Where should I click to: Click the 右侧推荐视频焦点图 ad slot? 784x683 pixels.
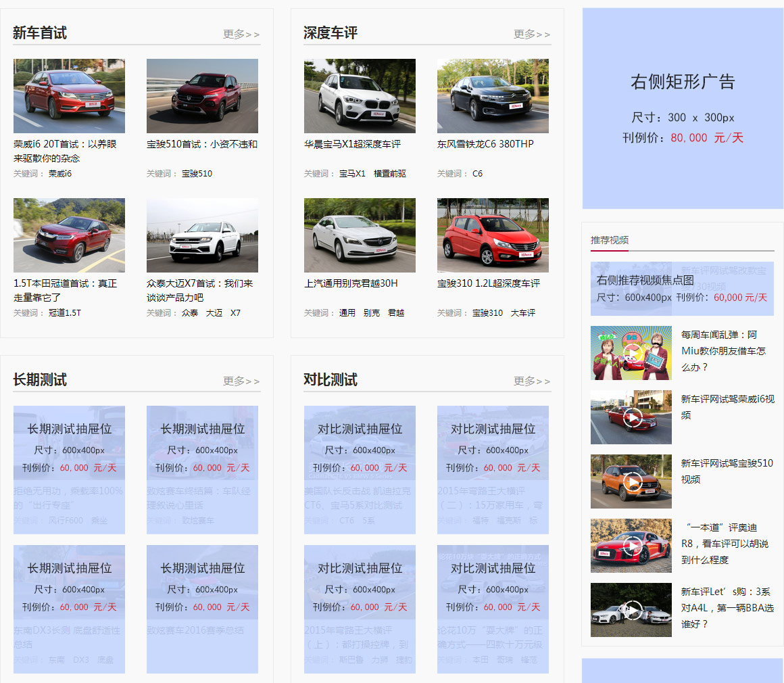tap(682, 289)
